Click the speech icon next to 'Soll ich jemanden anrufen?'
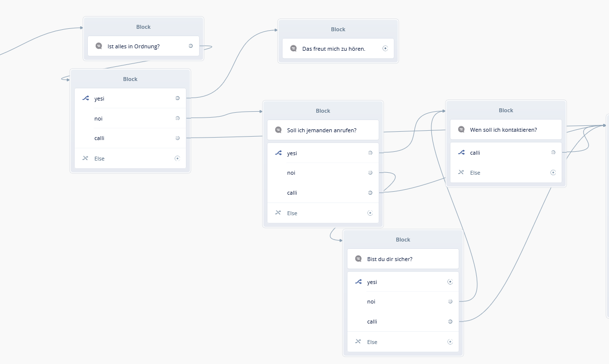Image resolution: width=609 pixels, height=364 pixels. (278, 130)
